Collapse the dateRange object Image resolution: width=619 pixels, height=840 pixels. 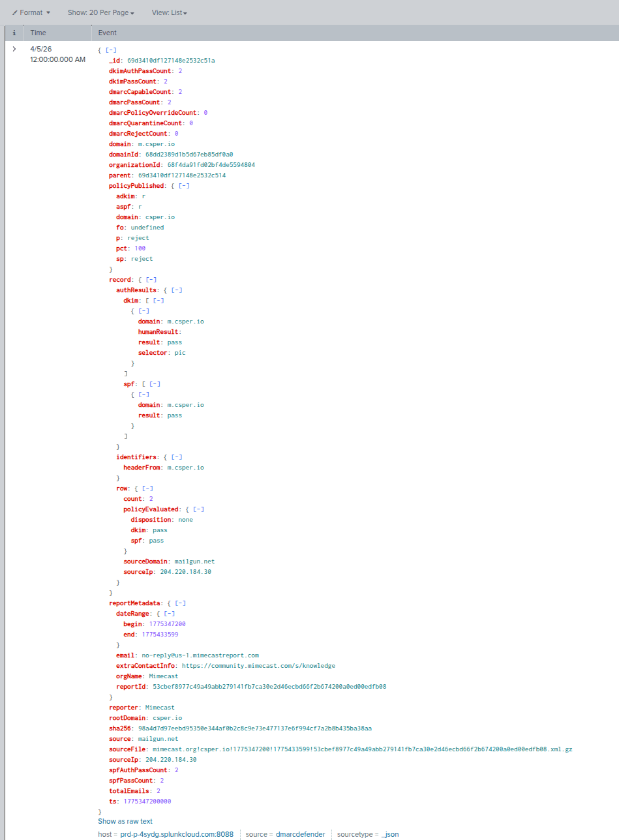169,613
